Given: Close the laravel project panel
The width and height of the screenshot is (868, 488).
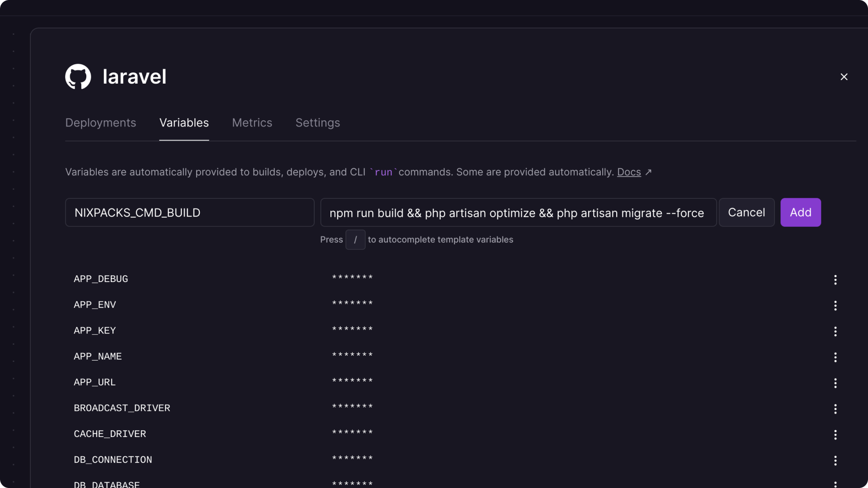Looking at the screenshot, I should pyautogui.click(x=844, y=76).
